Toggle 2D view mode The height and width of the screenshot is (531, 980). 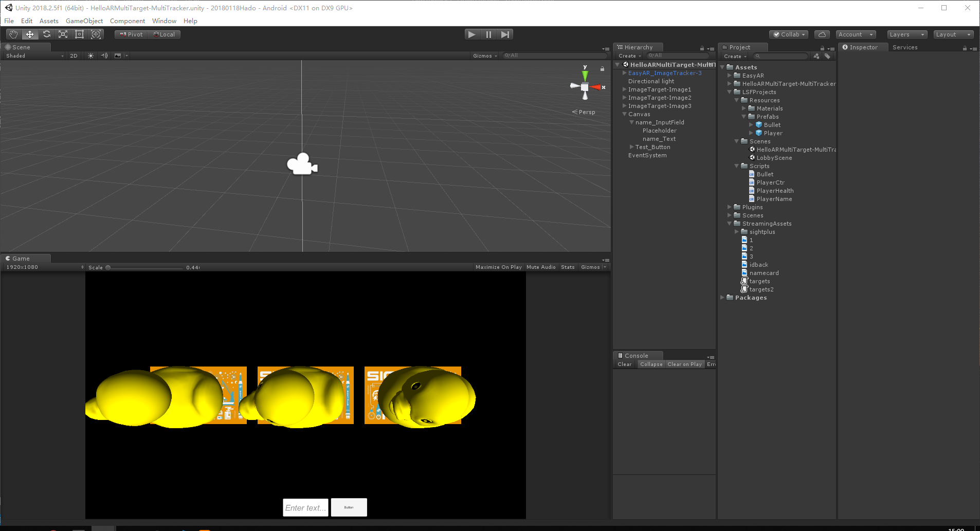click(74, 56)
